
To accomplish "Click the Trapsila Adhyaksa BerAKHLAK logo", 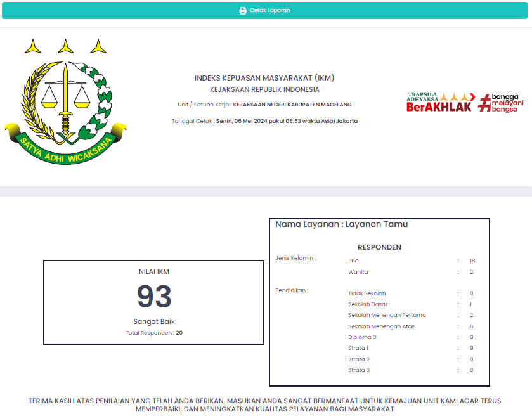I will [x=440, y=102].
